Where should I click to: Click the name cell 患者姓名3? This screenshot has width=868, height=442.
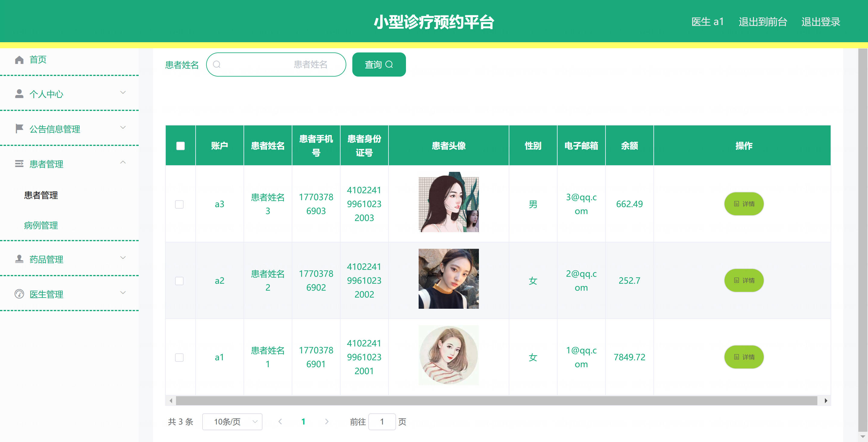click(268, 204)
